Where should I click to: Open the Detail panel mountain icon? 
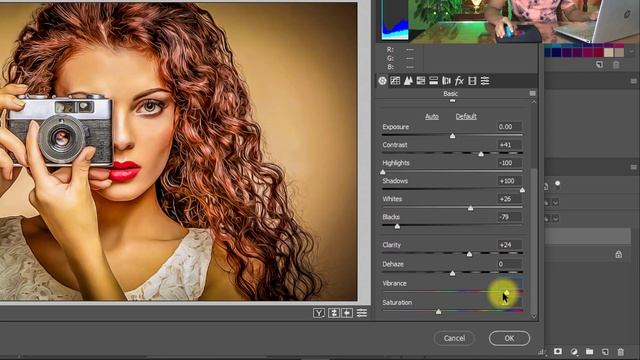tap(408, 81)
